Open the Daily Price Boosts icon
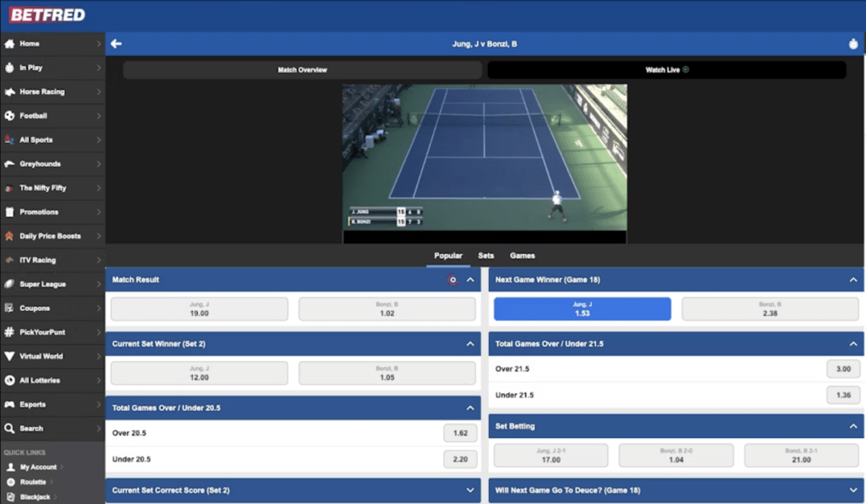Viewport: 866px width, 504px height. (9, 236)
